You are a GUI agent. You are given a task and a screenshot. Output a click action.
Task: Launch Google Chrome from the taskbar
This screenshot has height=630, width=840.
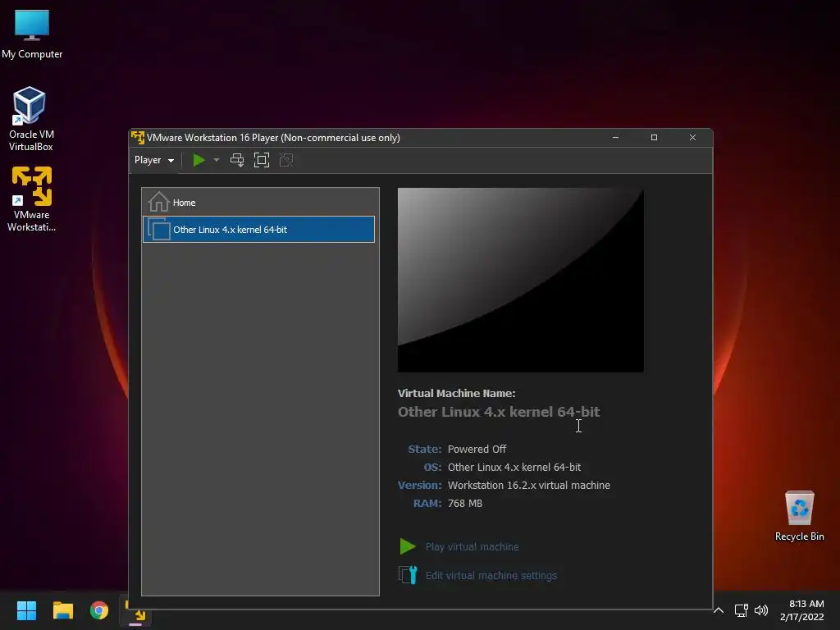[99, 610]
